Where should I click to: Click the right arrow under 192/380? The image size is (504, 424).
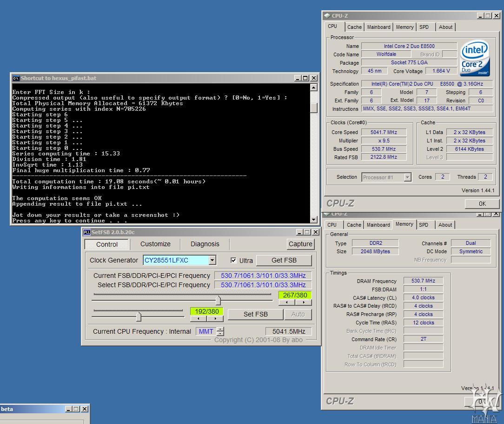coord(215,318)
